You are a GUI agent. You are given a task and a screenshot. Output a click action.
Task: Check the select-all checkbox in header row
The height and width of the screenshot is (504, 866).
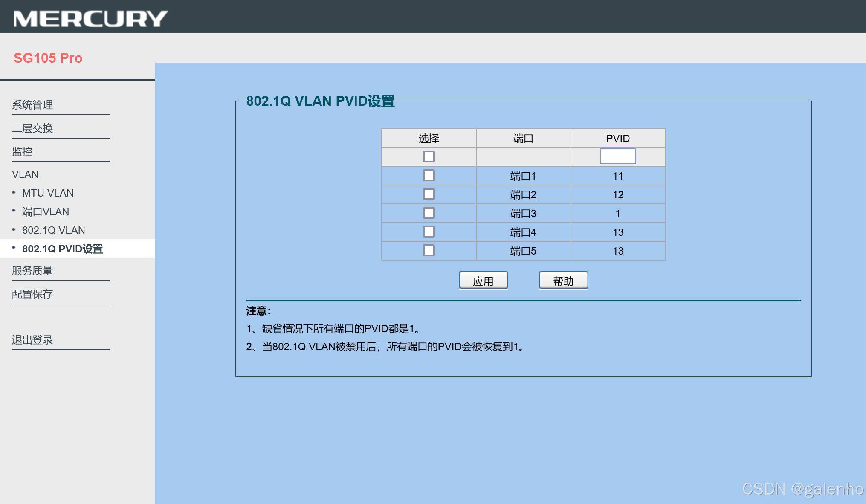[429, 156]
